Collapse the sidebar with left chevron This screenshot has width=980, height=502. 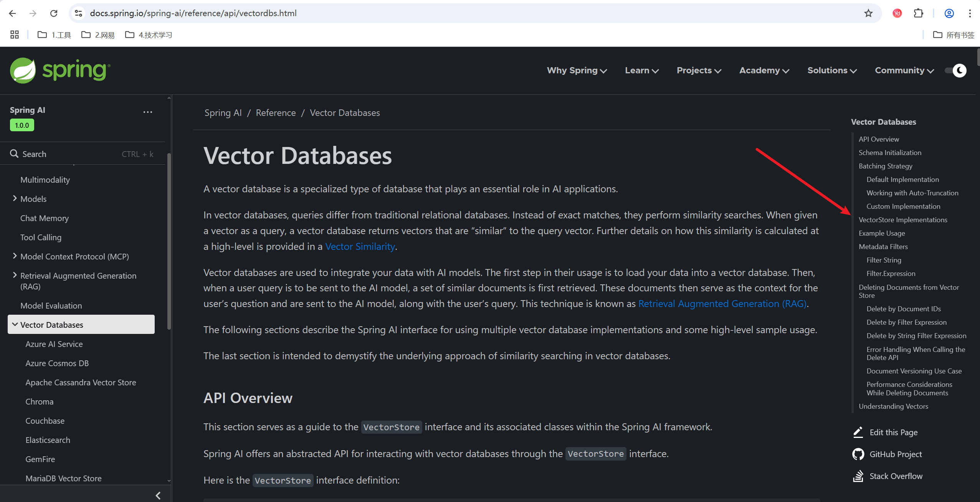pyautogui.click(x=158, y=495)
